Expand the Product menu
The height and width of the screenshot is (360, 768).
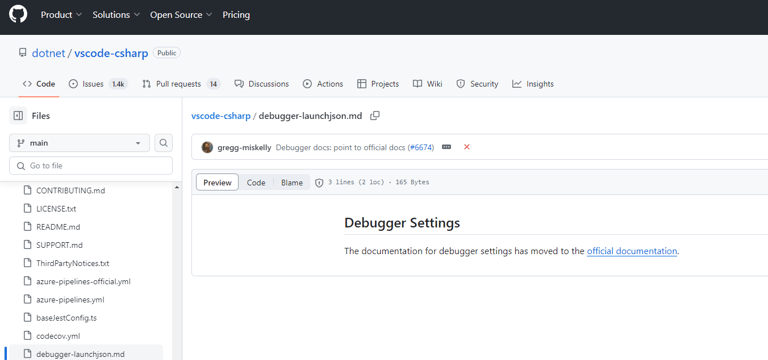61,15
